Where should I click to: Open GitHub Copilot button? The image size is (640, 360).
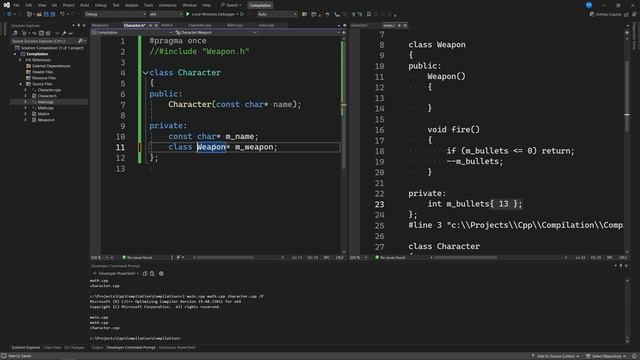605,14
